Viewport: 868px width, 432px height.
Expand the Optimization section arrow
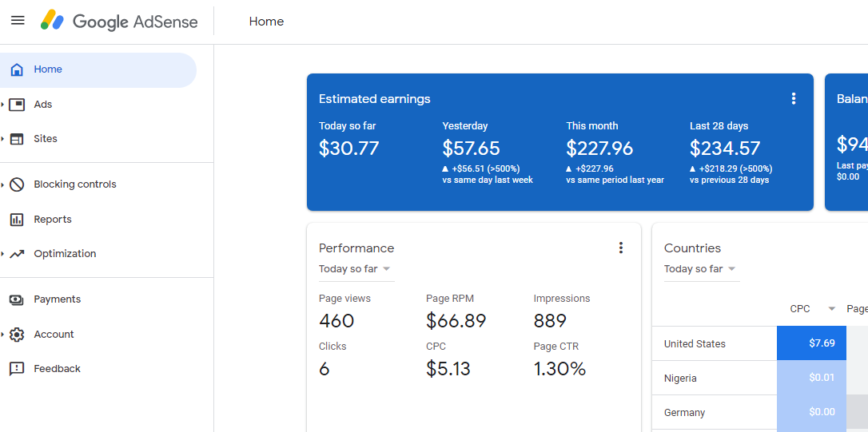2,254
